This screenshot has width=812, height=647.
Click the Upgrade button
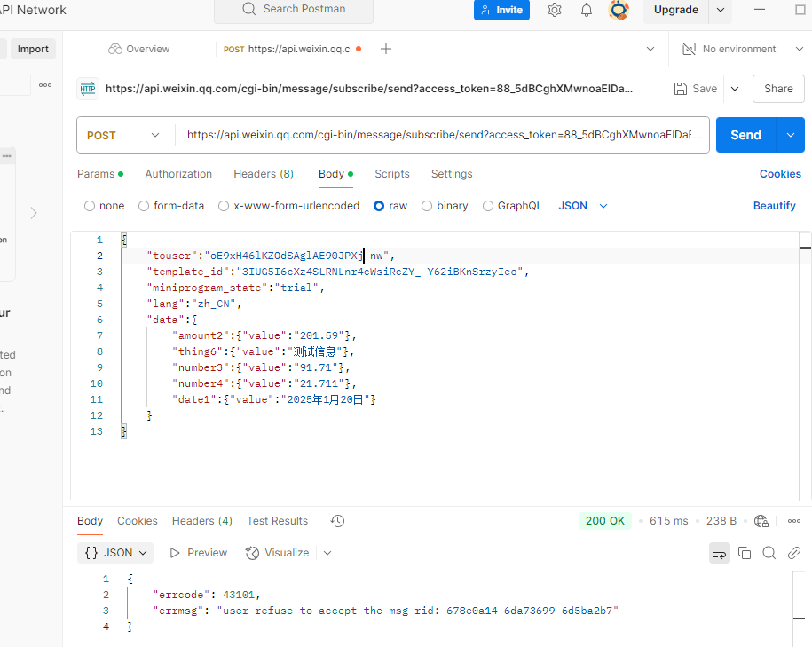[x=676, y=10]
